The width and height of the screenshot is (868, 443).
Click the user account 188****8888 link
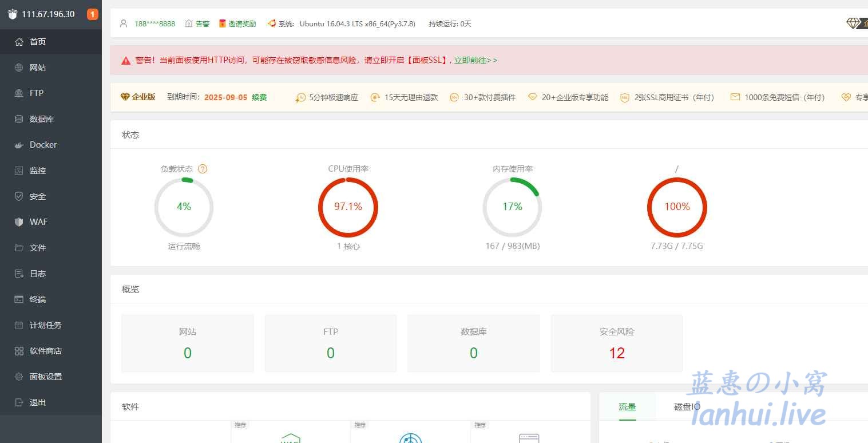tap(154, 23)
